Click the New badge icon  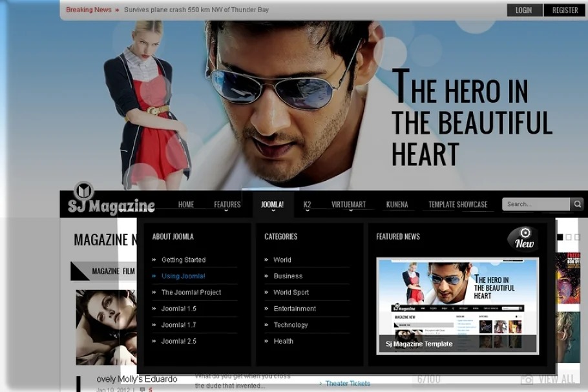[x=523, y=238]
